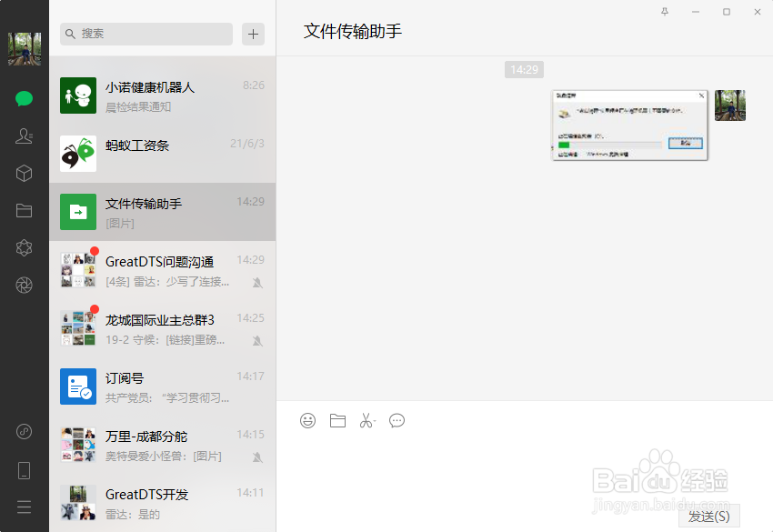Open the Chats tab in sidebar
773x532 pixels.
[24, 98]
